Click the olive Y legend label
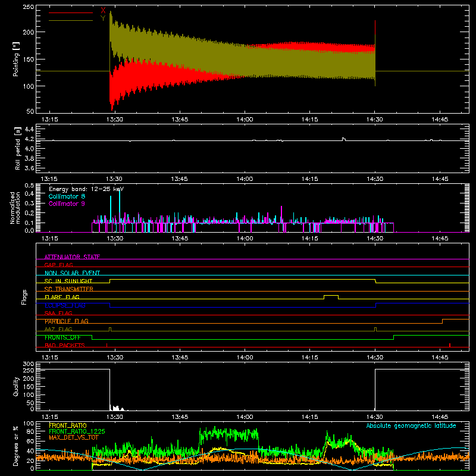 point(103,18)
